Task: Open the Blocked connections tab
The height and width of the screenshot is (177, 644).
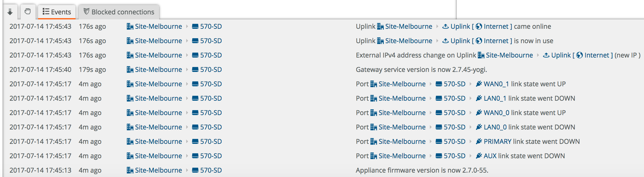Action: (119, 12)
